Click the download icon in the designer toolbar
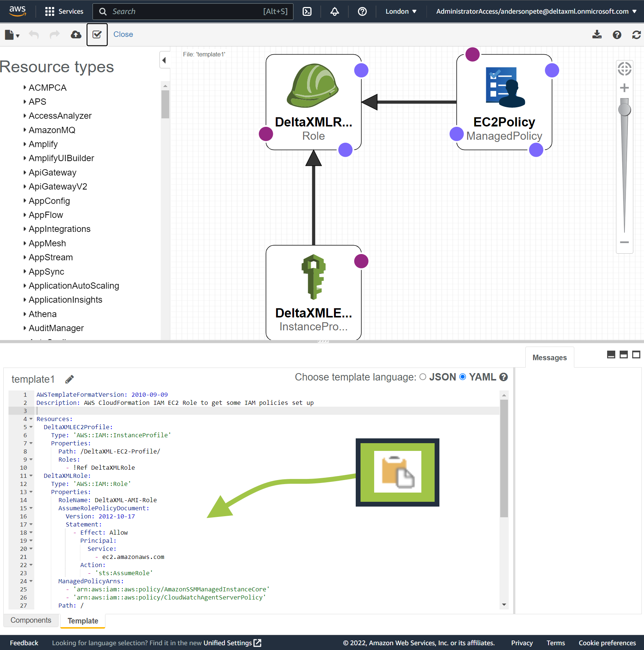Viewport: 644px width, 650px height. (x=597, y=35)
